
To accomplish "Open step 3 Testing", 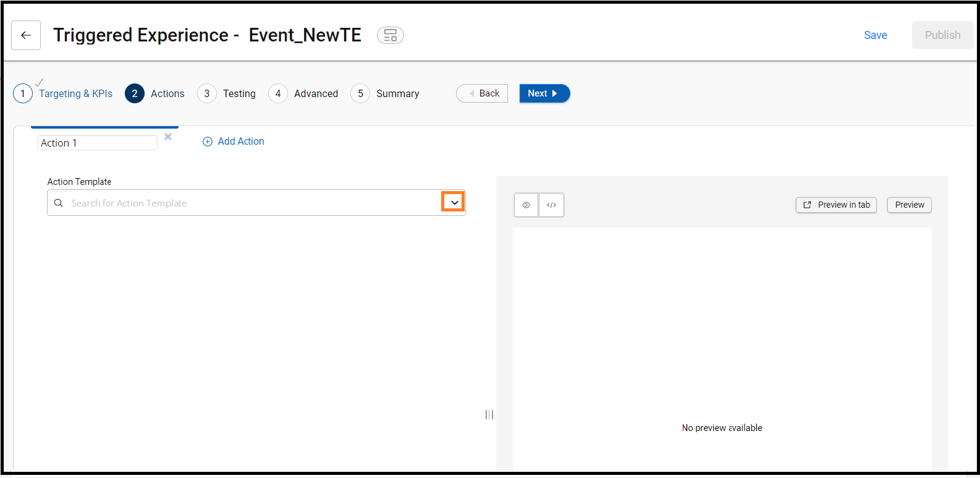I will (226, 93).
